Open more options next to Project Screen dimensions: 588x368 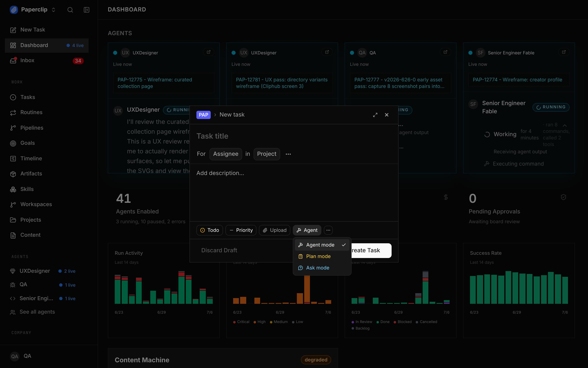[288, 154]
